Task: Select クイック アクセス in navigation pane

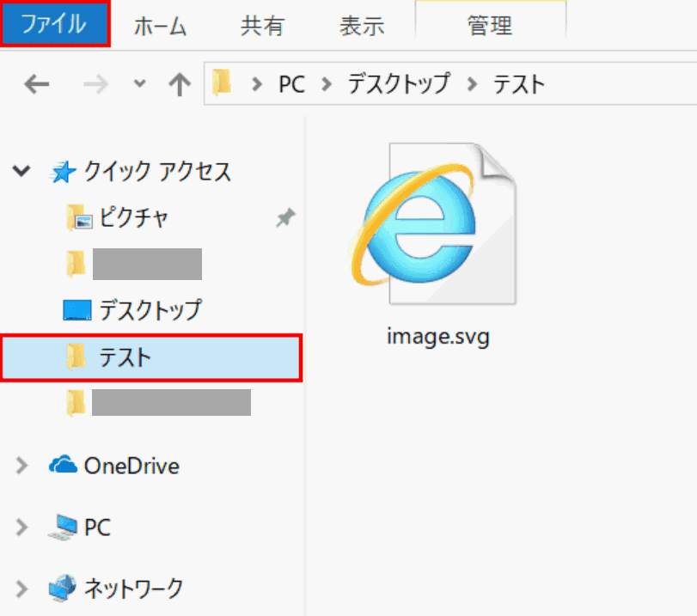Action: coord(158,172)
